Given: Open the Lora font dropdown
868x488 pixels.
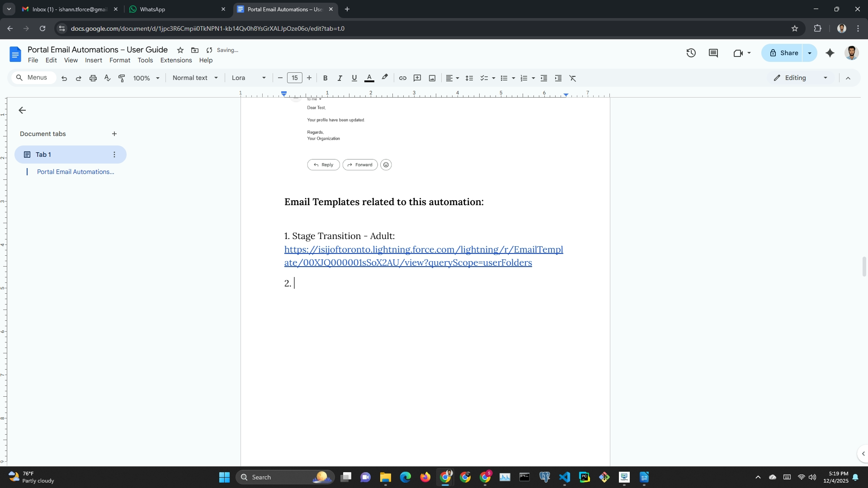Looking at the screenshot, I should [249, 78].
